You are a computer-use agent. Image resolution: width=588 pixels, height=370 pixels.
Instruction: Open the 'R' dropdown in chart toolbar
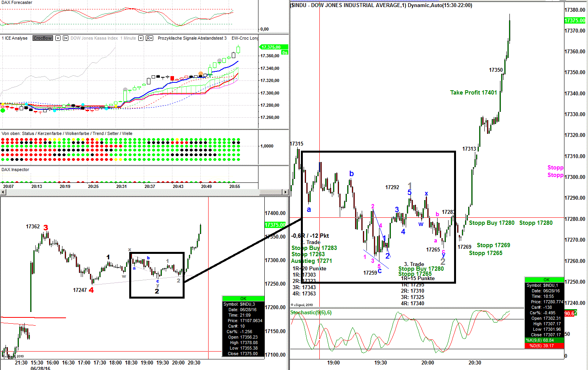[149, 38]
